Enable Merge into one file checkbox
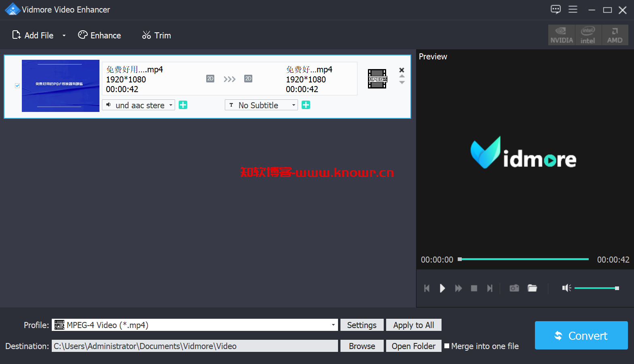Image resolution: width=634 pixels, height=364 pixels. (x=447, y=346)
